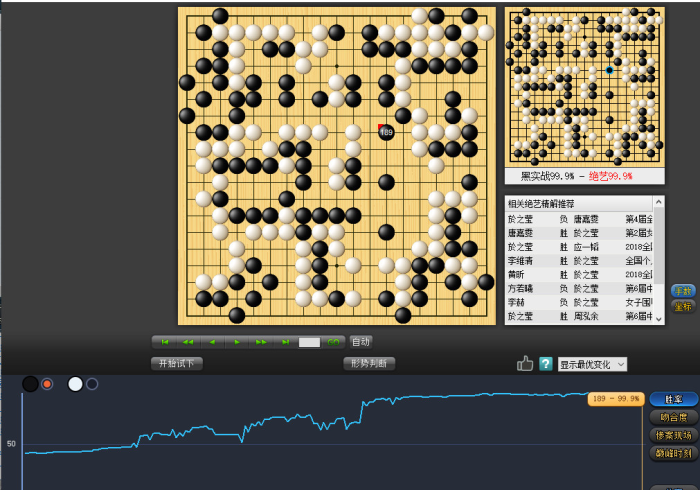Open the blue question mark help
The width and height of the screenshot is (700, 490).
pyautogui.click(x=546, y=364)
